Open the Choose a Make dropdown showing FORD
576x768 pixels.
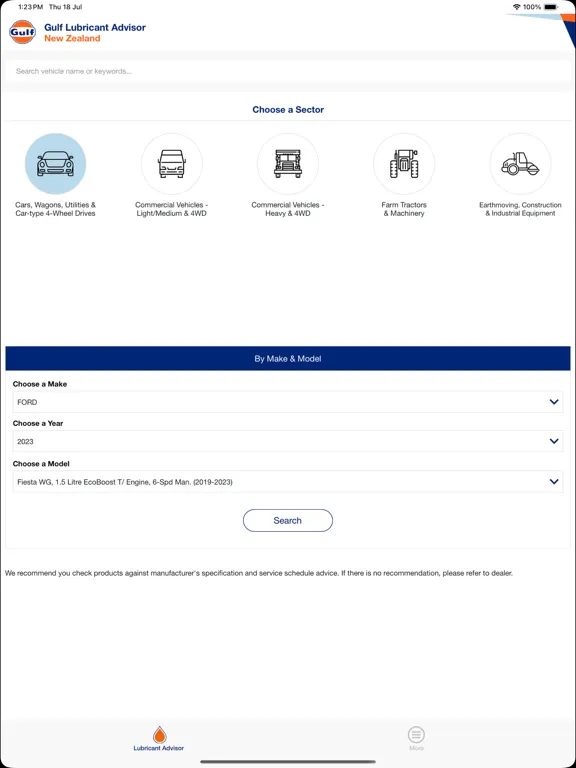(288, 402)
